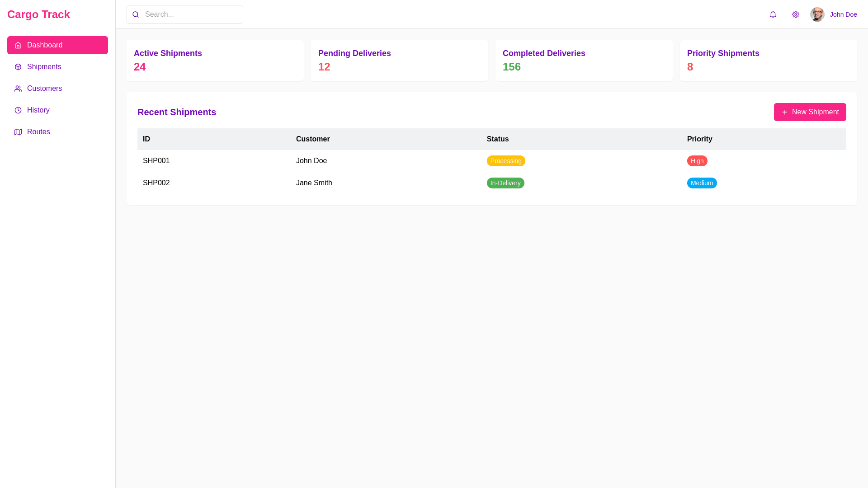This screenshot has height=488, width=868.
Task: Click the notifications bell icon
Action: 773,14
